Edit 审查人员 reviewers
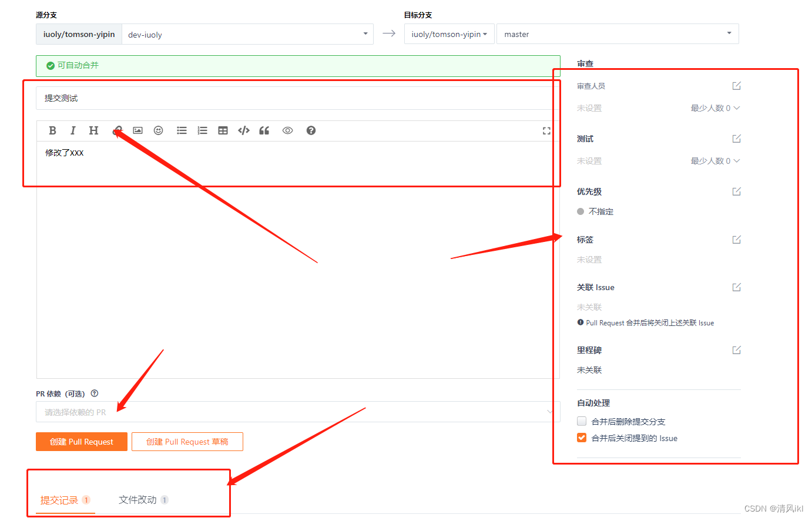812x518 pixels. tap(737, 86)
